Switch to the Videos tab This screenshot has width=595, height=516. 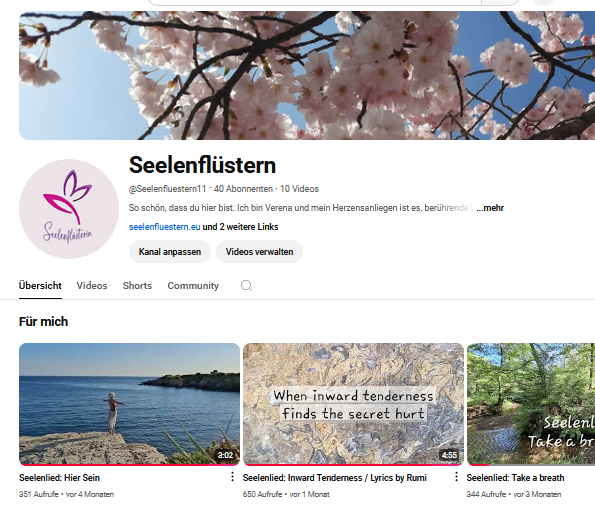pos(92,286)
